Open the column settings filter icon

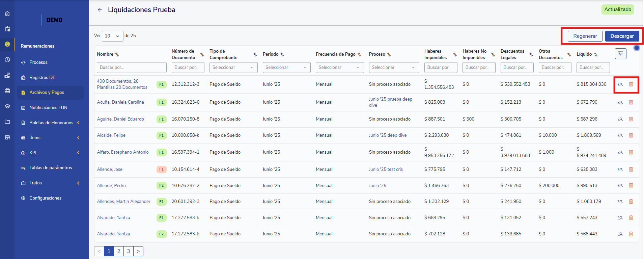tap(620, 54)
